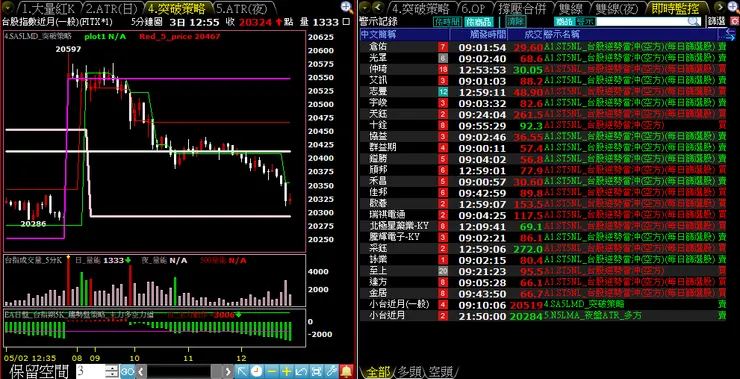Screen dimensions: 740x379
Task: Click the chart scroll-left arrow button
Action: click(141, 371)
